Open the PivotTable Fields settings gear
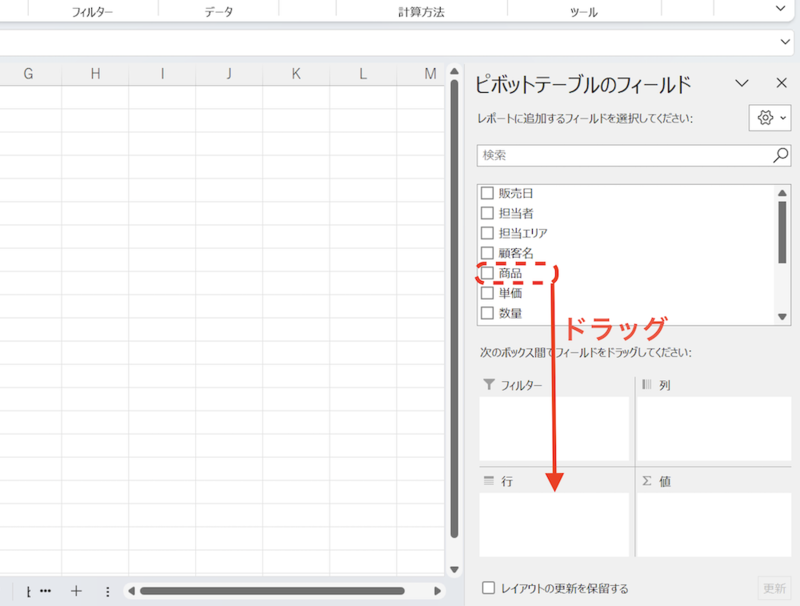Image resolution: width=800 pixels, height=606 pixels. click(x=764, y=118)
